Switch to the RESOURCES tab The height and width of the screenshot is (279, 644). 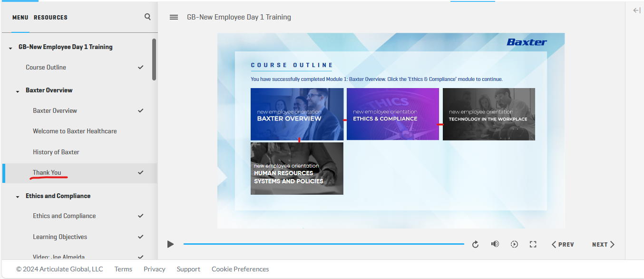point(50,18)
